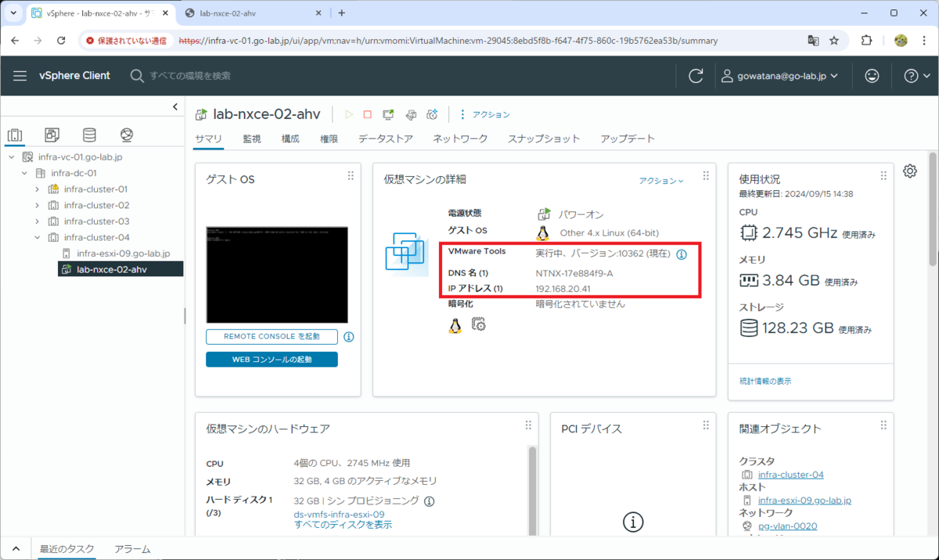Open the 構成 tab
The image size is (939, 560).
point(290,139)
